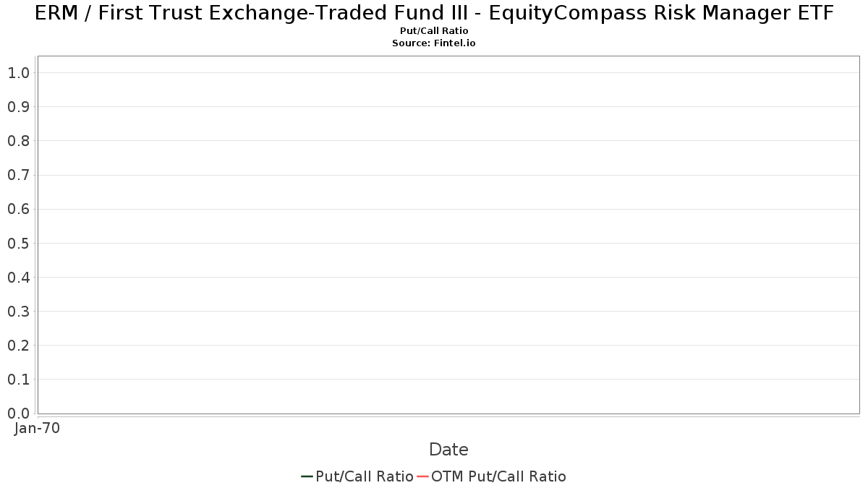Click the 0.3 y-axis label
This screenshot has width=868, height=488.
tap(19, 311)
